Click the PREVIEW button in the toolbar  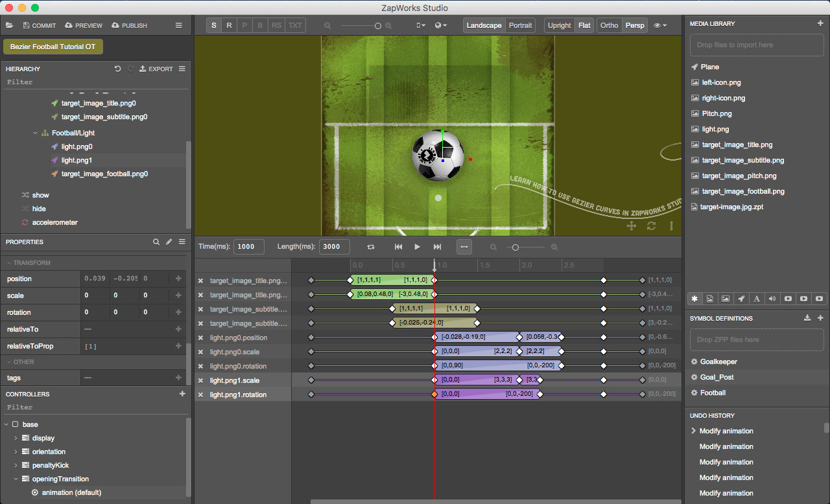(x=83, y=25)
